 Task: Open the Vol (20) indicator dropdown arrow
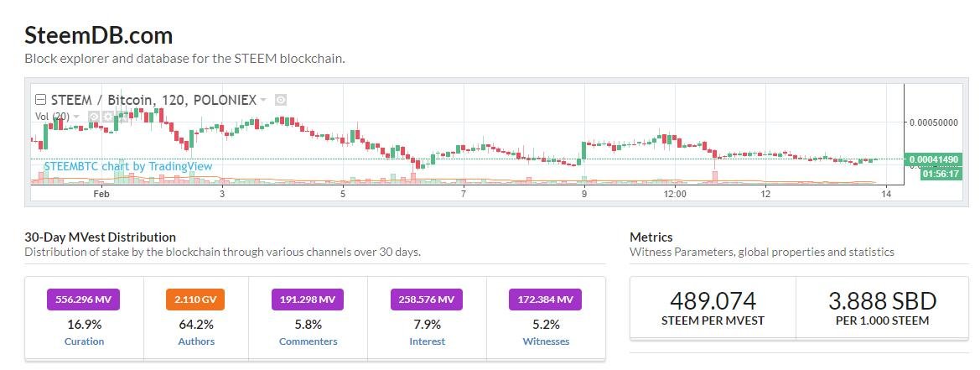coord(77,117)
